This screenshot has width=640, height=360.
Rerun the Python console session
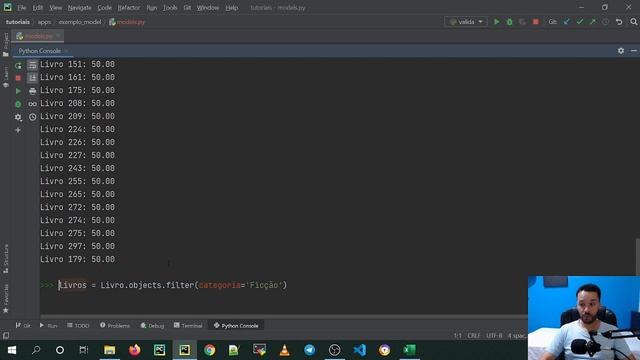[18, 65]
